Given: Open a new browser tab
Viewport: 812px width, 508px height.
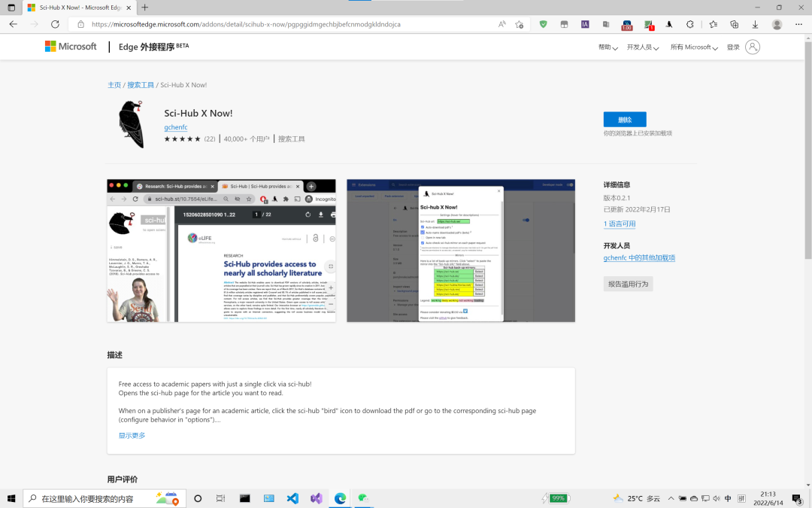Looking at the screenshot, I should point(145,8).
